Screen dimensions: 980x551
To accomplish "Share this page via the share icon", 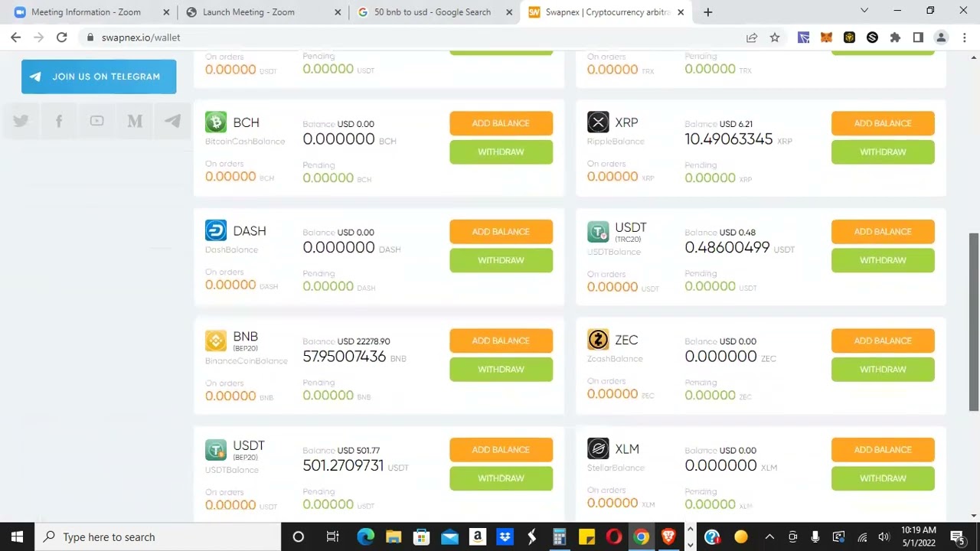I will point(752,37).
